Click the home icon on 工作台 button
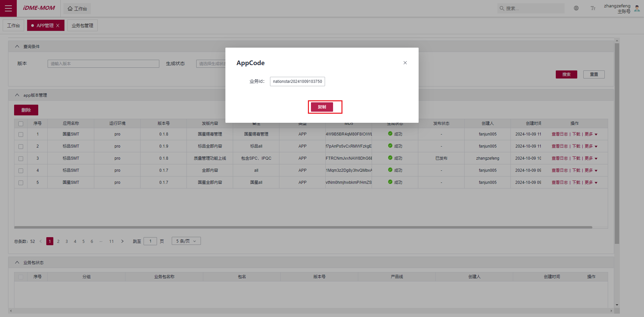This screenshot has width=644, height=317. 69,8
